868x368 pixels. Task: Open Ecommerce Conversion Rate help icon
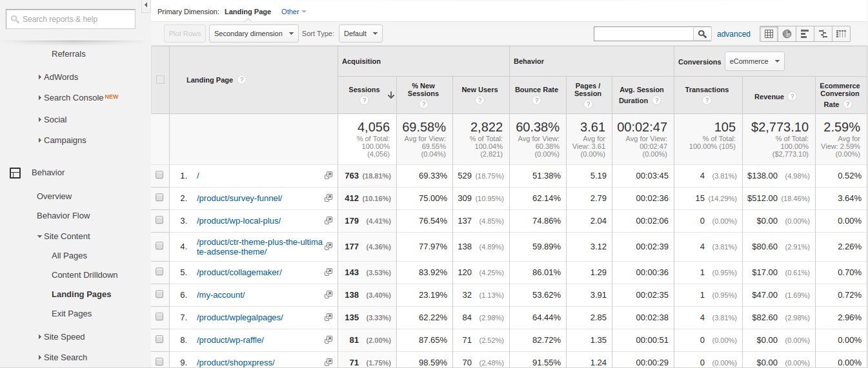coord(847,104)
